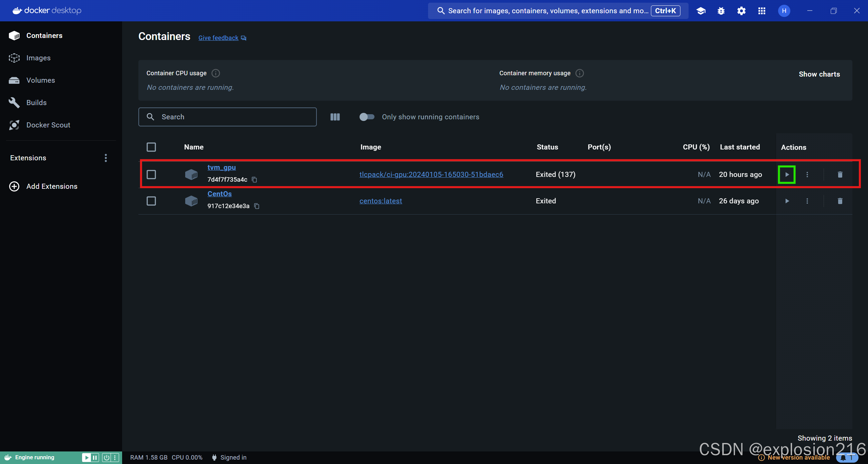Screen dimensions: 868x464
Task: Open Extensions options menu
Action: (105, 158)
